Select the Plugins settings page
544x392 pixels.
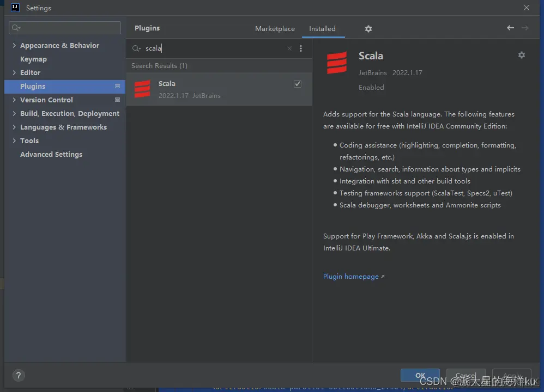(64, 87)
